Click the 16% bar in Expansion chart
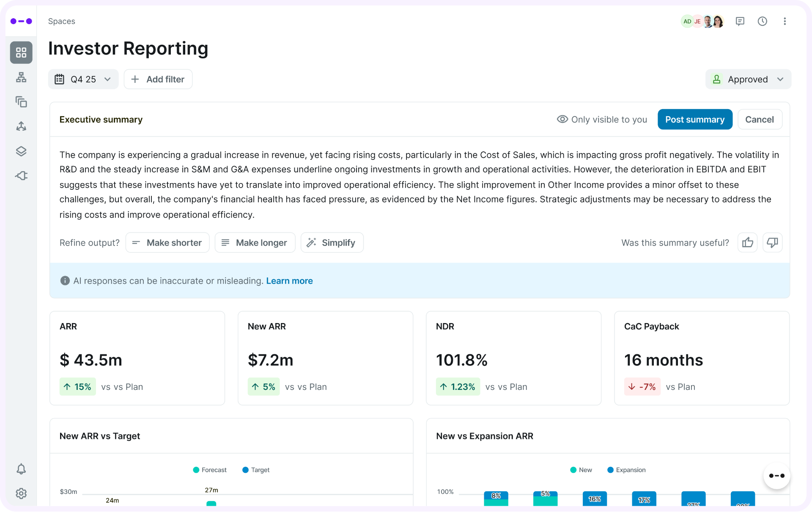 (x=595, y=499)
